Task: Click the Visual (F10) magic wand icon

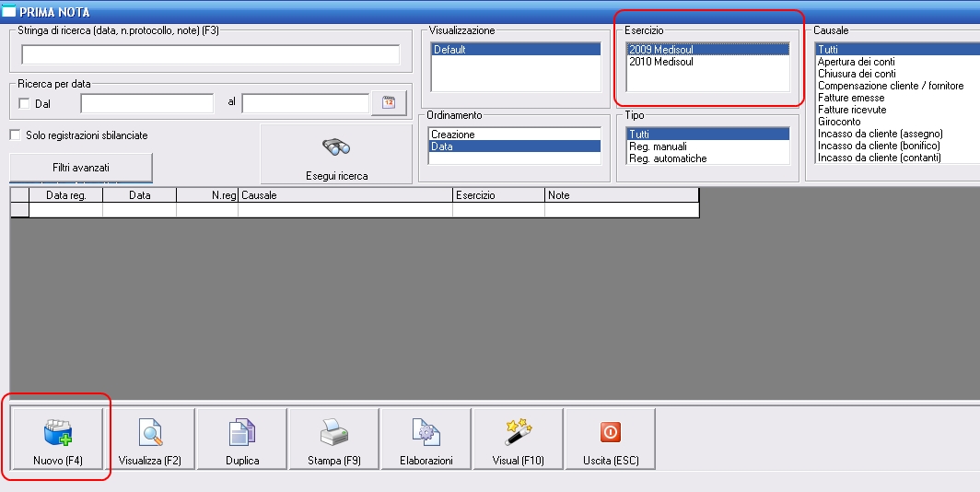Action: (519, 432)
